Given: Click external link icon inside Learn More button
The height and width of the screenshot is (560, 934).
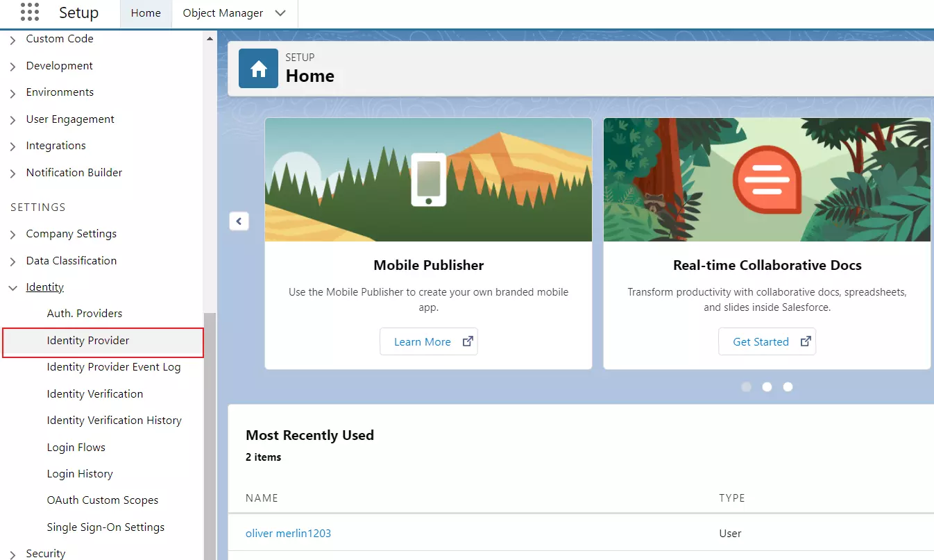Looking at the screenshot, I should tap(468, 341).
